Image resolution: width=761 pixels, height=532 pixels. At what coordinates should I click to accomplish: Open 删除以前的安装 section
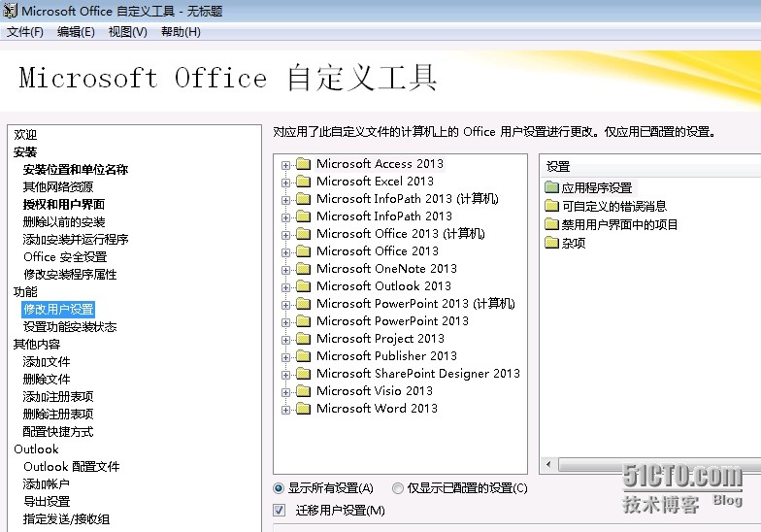click(64, 221)
